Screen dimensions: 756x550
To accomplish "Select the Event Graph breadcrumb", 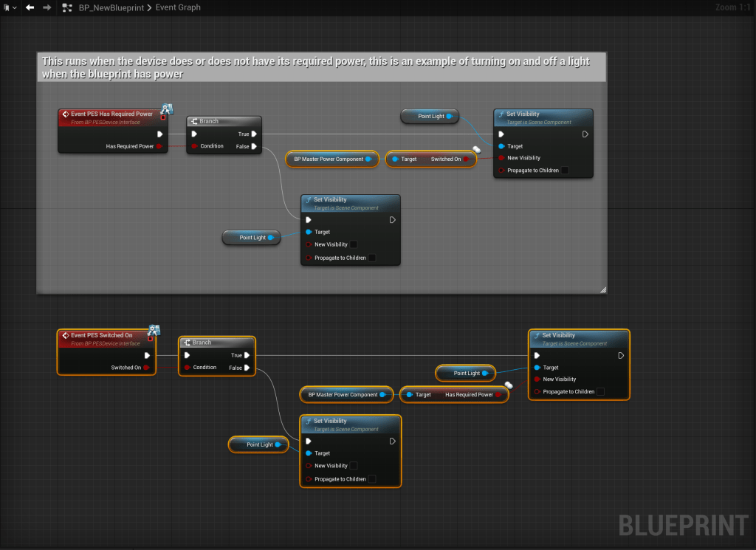I will tap(178, 7).
